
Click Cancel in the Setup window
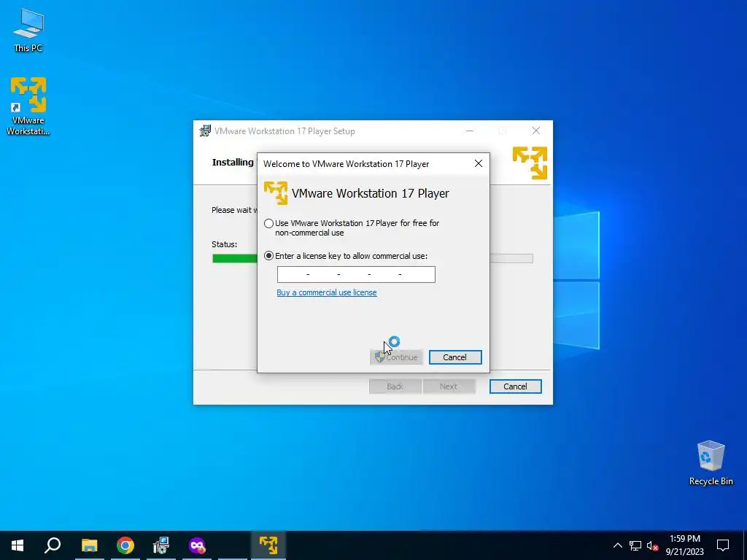pyautogui.click(x=515, y=386)
